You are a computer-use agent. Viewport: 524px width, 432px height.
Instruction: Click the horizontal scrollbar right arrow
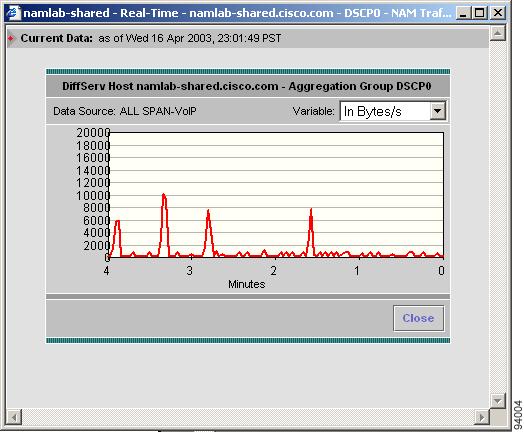(482, 417)
